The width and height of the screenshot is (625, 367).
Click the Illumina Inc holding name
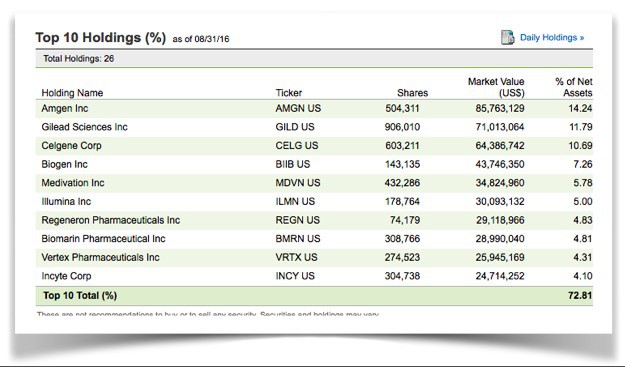(66, 202)
